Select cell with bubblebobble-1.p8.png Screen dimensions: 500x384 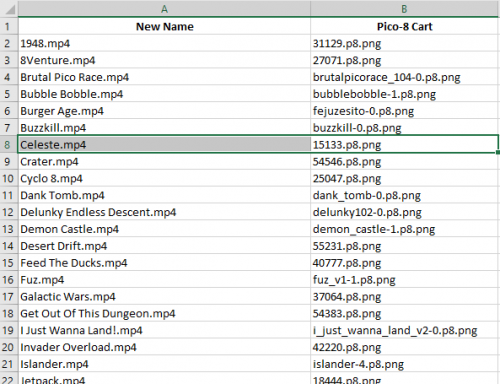pos(405,94)
